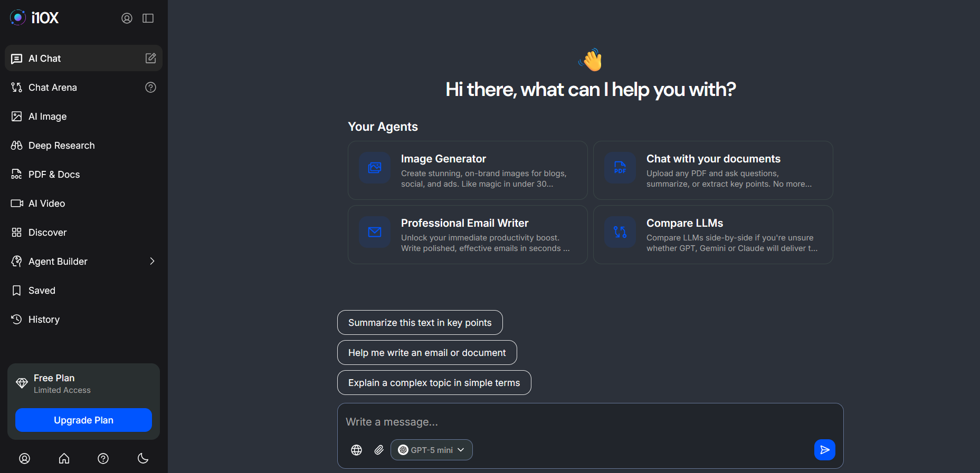Image resolution: width=980 pixels, height=473 pixels.
Task: Collapse the sidebar panel
Action: (148, 18)
